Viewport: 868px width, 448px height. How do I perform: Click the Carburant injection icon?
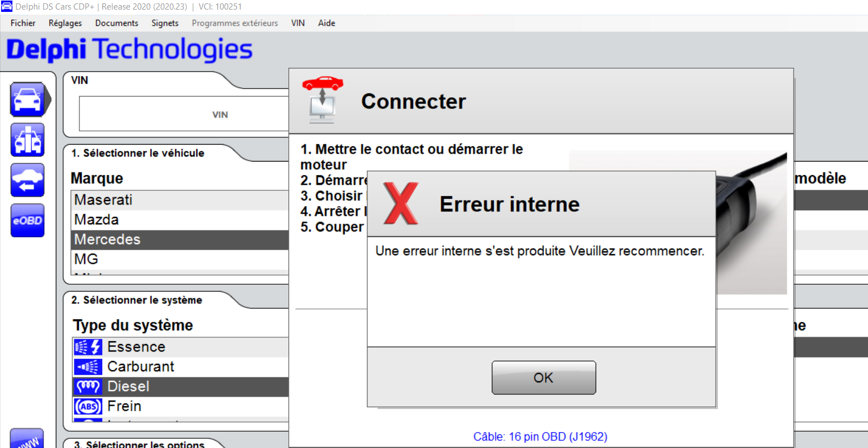click(x=88, y=367)
